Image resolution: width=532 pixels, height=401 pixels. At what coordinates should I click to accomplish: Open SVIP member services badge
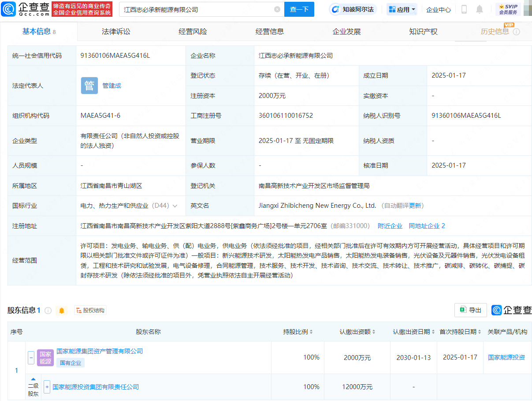[508, 9]
